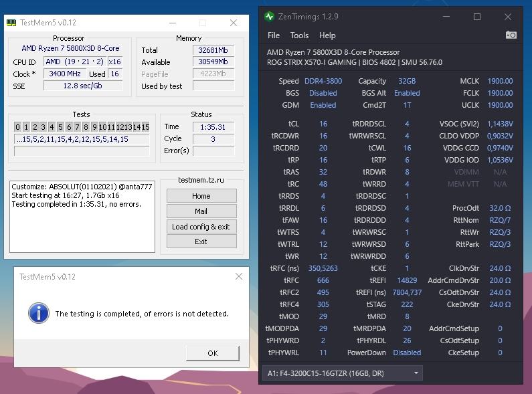This screenshot has width=532, height=394.
Task: Click the testmem.tz.ru label
Action: pos(201,180)
